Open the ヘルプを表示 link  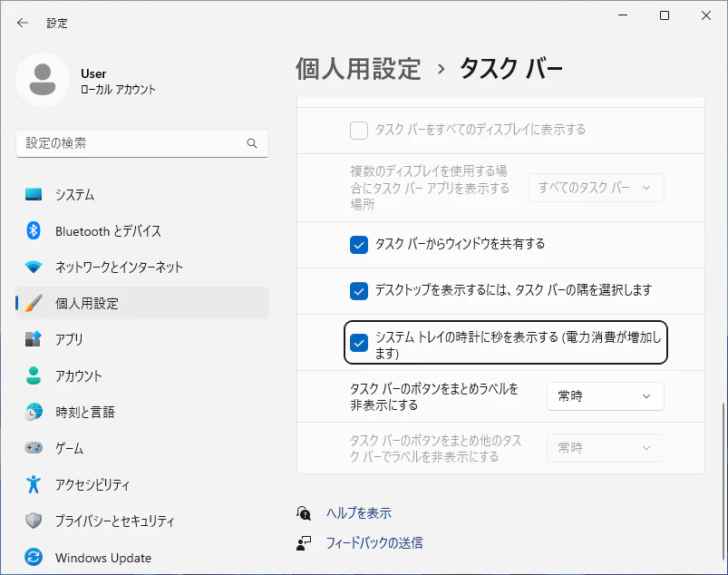[x=359, y=512]
